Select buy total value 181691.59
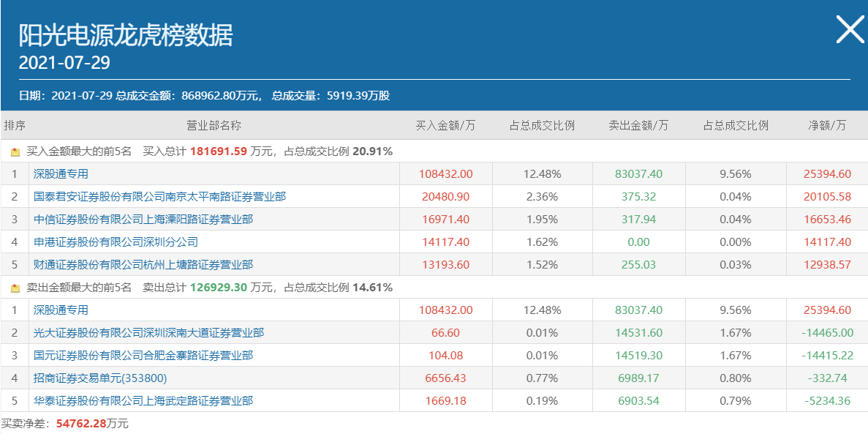 point(219,151)
